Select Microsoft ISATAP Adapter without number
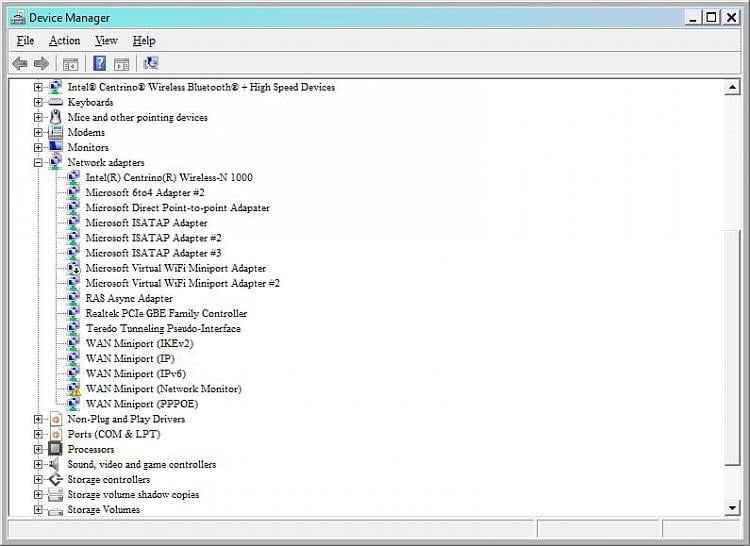Screen dimensions: 750x546 point(146,223)
